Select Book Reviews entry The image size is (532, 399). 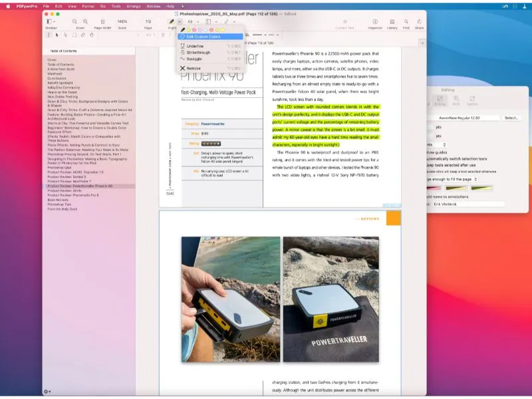tap(58, 200)
